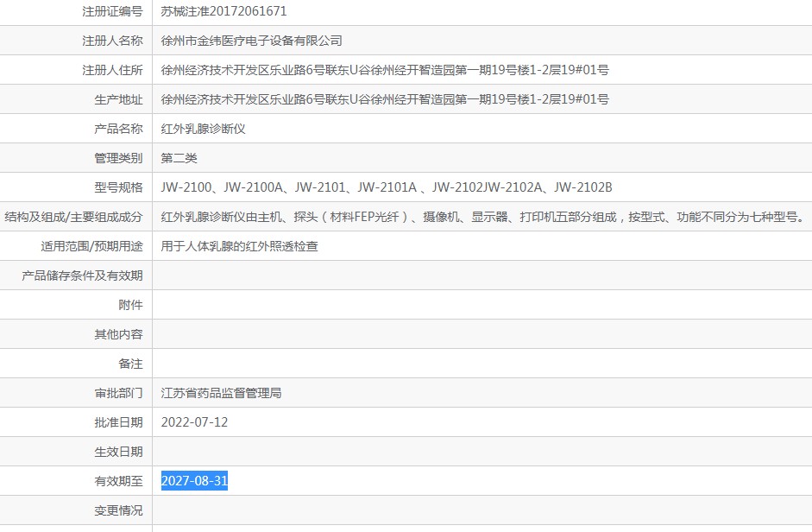
Task: Select the 型号规格 label
Action: [118, 187]
